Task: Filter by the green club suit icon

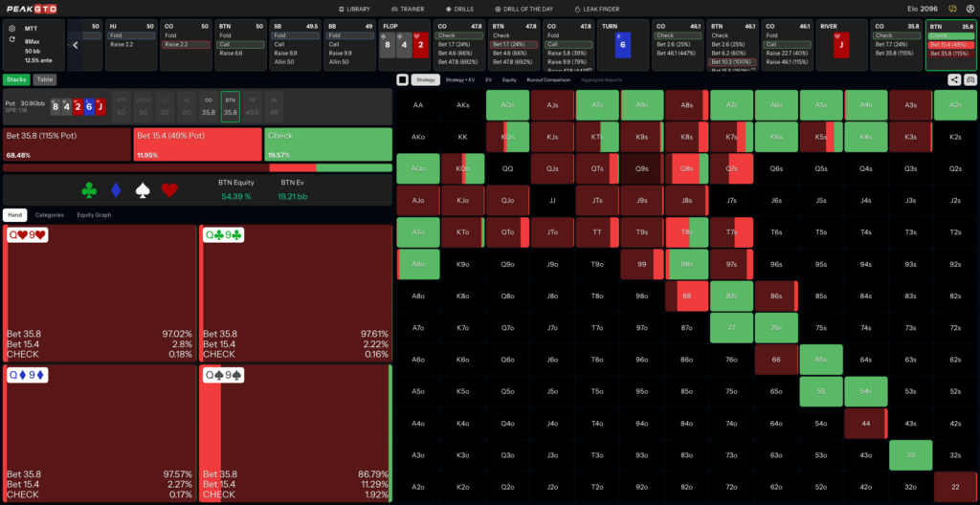Action: (89, 190)
